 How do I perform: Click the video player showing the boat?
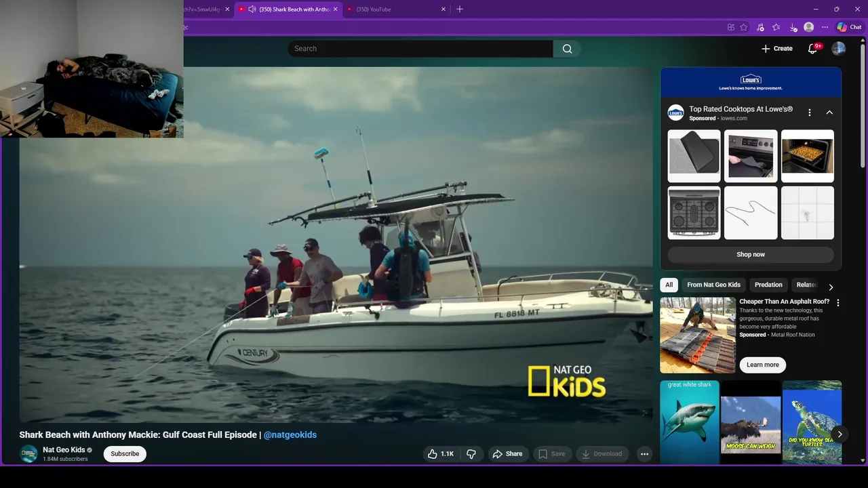coord(336,245)
